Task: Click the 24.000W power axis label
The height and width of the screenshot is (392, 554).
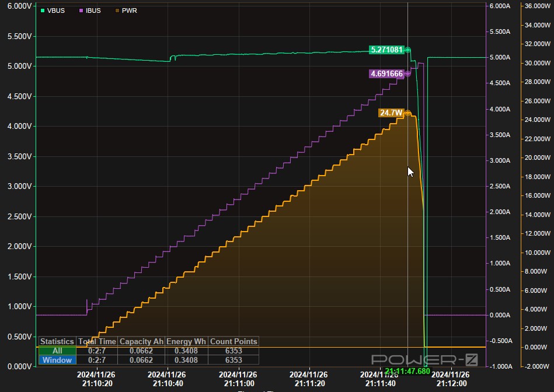Action: tap(538, 120)
